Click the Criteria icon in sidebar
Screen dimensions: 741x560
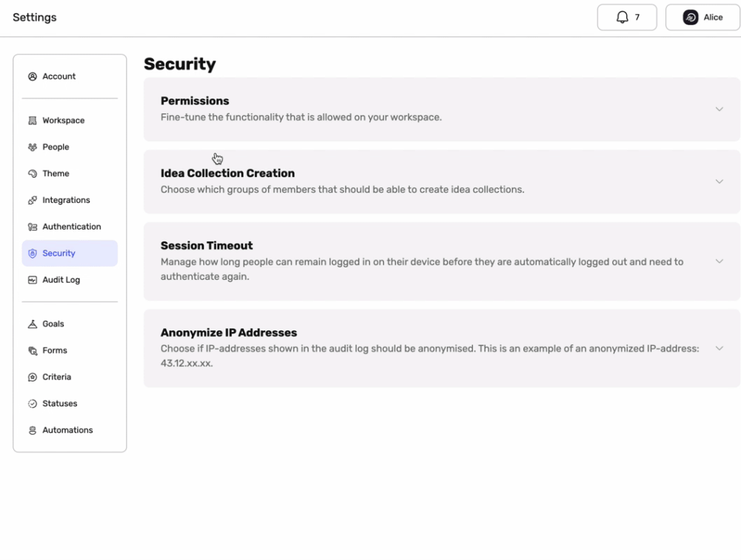coord(32,377)
